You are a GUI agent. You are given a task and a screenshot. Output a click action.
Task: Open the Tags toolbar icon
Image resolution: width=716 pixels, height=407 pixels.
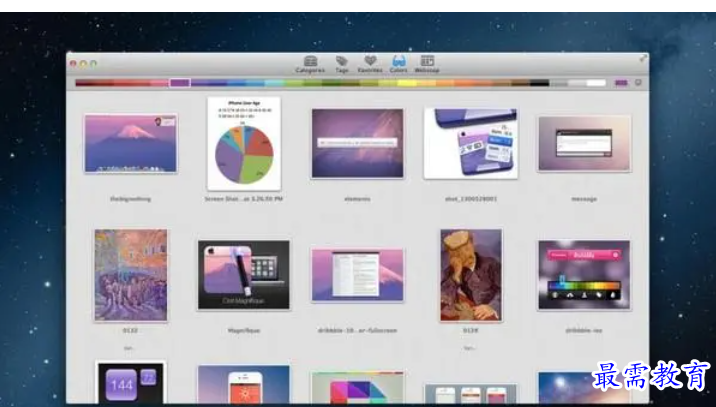click(342, 64)
